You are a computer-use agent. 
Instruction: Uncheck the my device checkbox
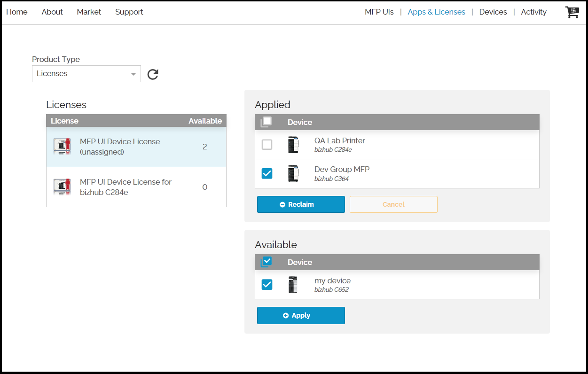coord(267,285)
